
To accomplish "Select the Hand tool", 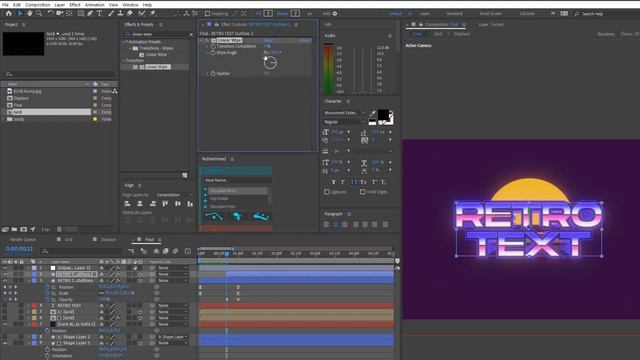I will (x=29, y=13).
